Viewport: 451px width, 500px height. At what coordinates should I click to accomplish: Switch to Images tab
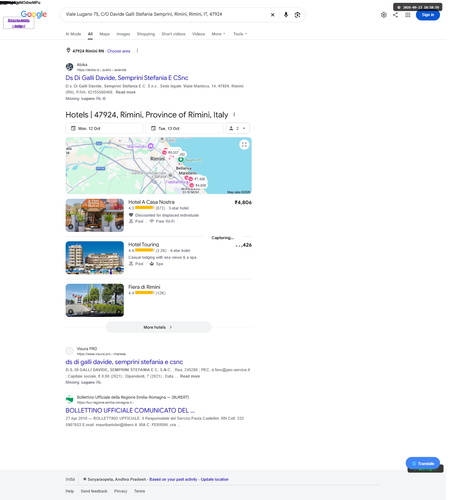(123, 34)
